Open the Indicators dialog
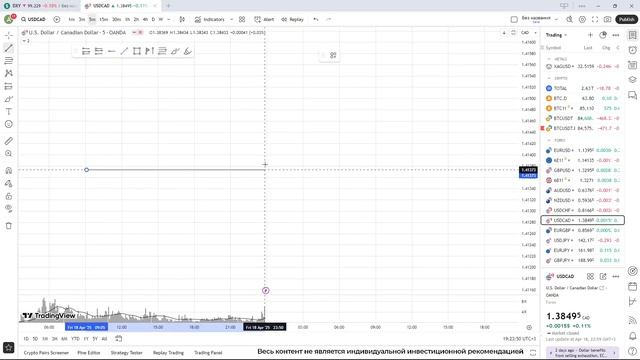Screen dimensions: 640x360 (x=210, y=19)
